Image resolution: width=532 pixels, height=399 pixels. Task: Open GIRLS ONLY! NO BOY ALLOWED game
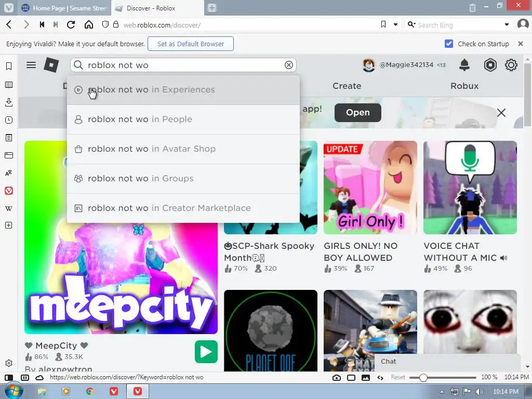tap(370, 188)
